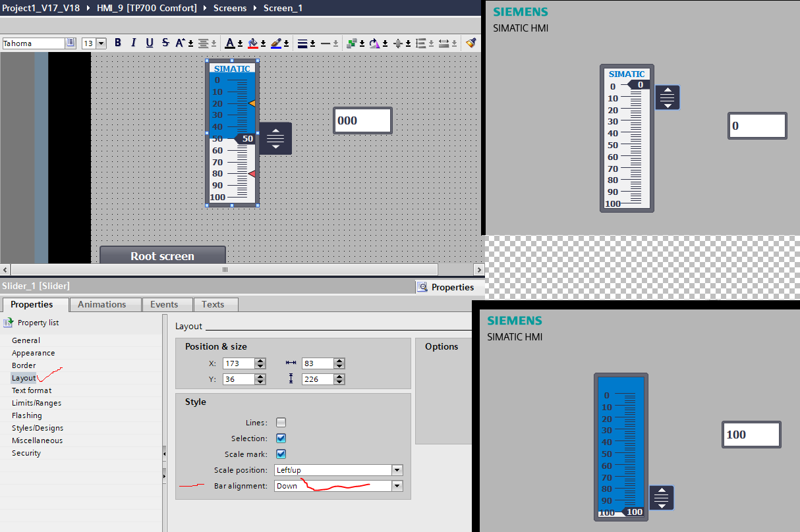The width and height of the screenshot is (800, 532).
Task: Uncheck the Selection checkbox
Action: [281, 438]
